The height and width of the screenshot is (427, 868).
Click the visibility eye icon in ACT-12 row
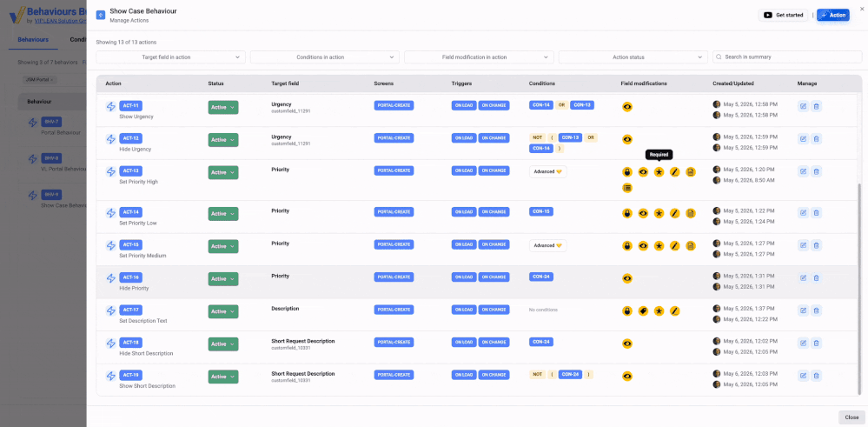tap(627, 139)
